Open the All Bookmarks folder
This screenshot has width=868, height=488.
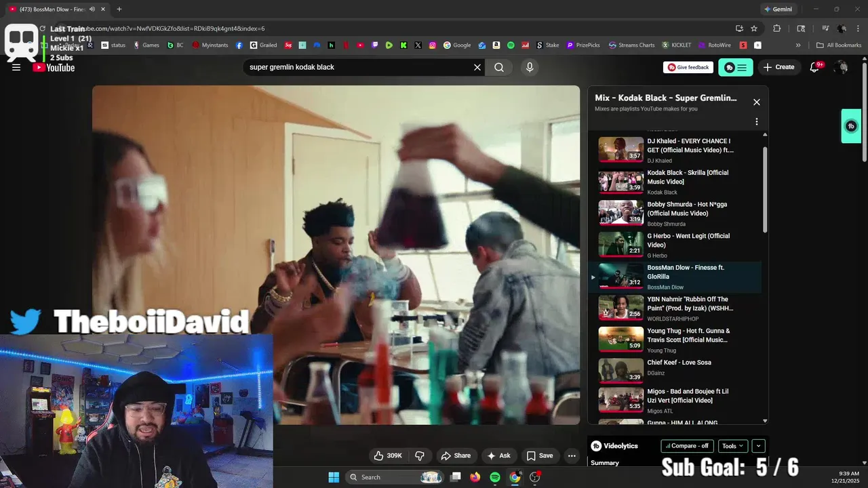tap(839, 45)
